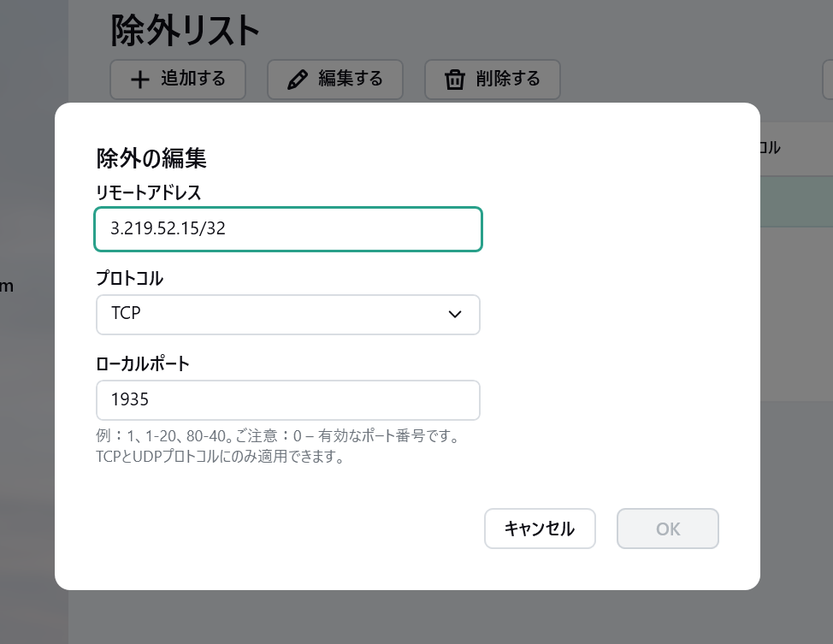Click the 除外リスト page heading
Image resolution: width=833 pixels, height=644 pixels.
click(x=186, y=30)
